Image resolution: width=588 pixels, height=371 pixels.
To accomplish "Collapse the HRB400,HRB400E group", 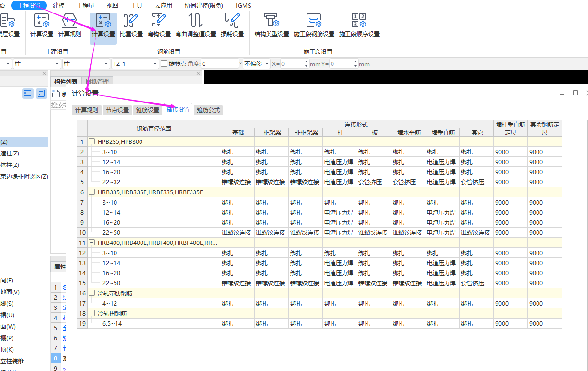I will [91, 243].
